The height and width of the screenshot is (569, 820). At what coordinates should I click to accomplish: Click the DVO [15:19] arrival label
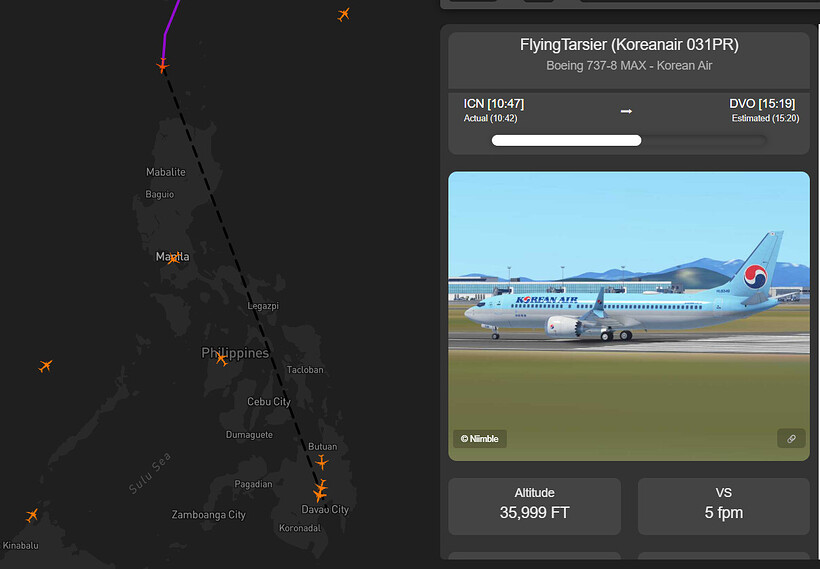(x=762, y=104)
